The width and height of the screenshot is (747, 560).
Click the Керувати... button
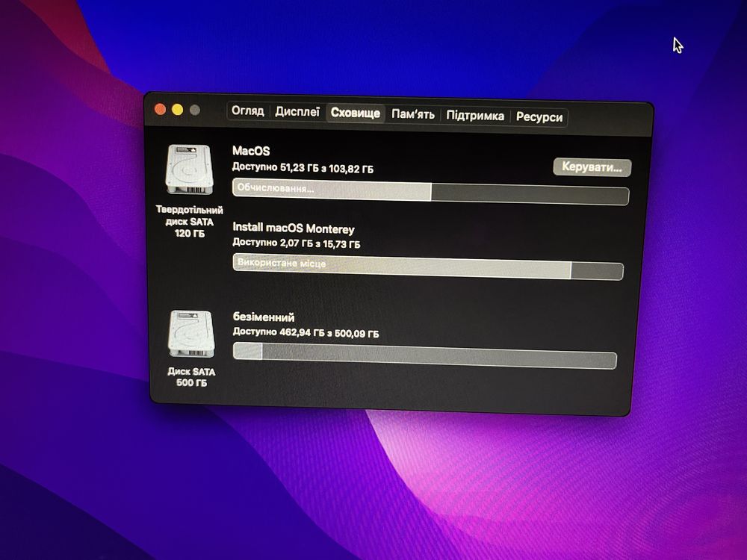(x=592, y=167)
